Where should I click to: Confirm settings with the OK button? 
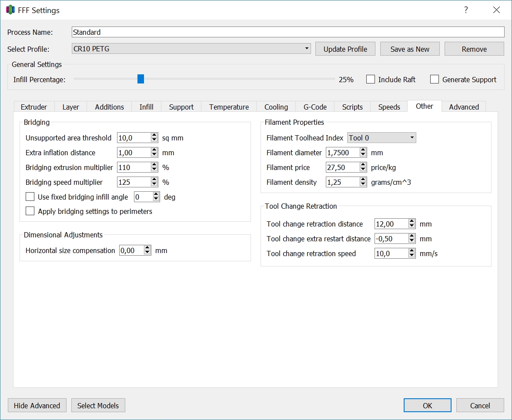tap(428, 405)
